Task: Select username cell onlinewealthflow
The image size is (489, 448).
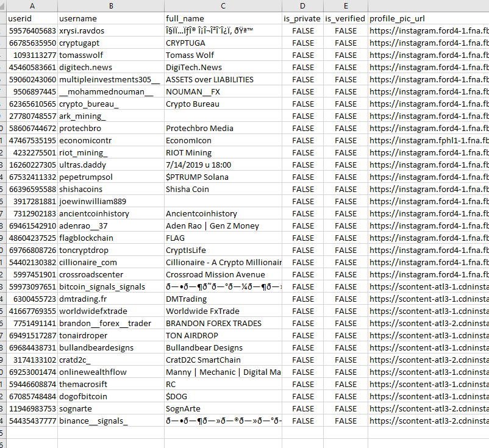Action: tap(111, 372)
